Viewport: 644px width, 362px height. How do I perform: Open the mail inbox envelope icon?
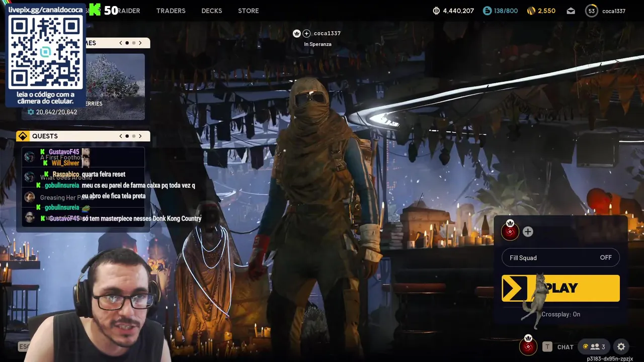coord(571,11)
